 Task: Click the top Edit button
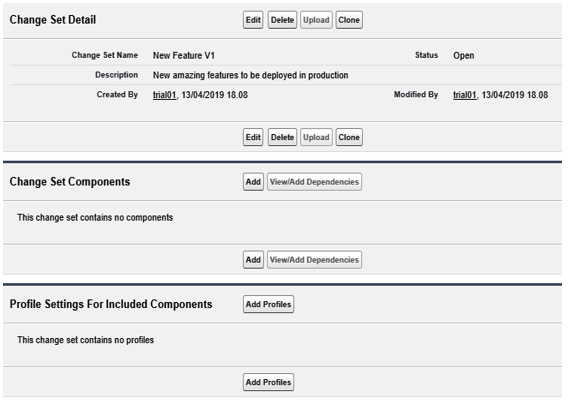click(253, 20)
